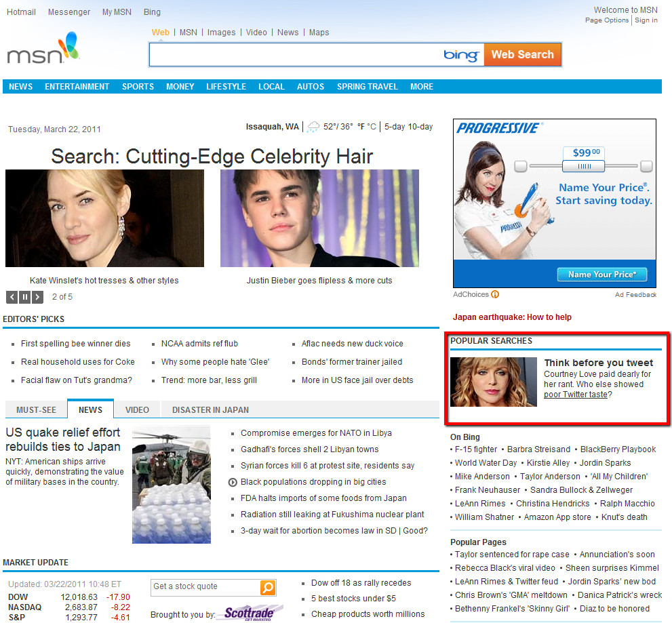672x623 pixels.
Task: Click the Web Search button
Action: [x=522, y=55]
